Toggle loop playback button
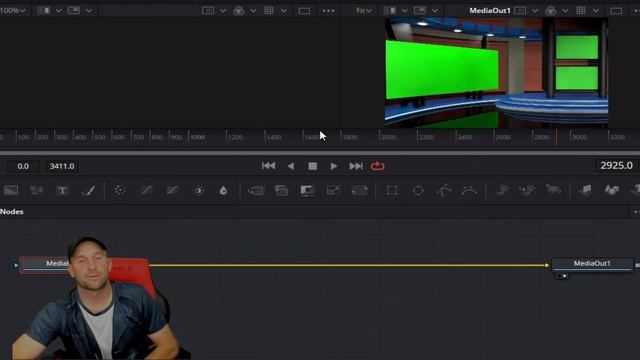This screenshot has width=640, height=360. tap(378, 166)
